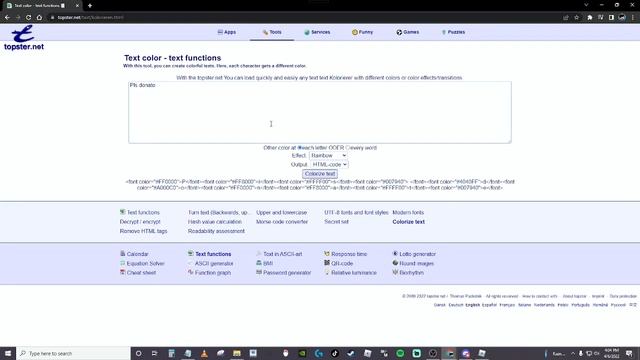The width and height of the screenshot is (640, 360).
Task: Click inside the text input area
Action: [x=320, y=112]
